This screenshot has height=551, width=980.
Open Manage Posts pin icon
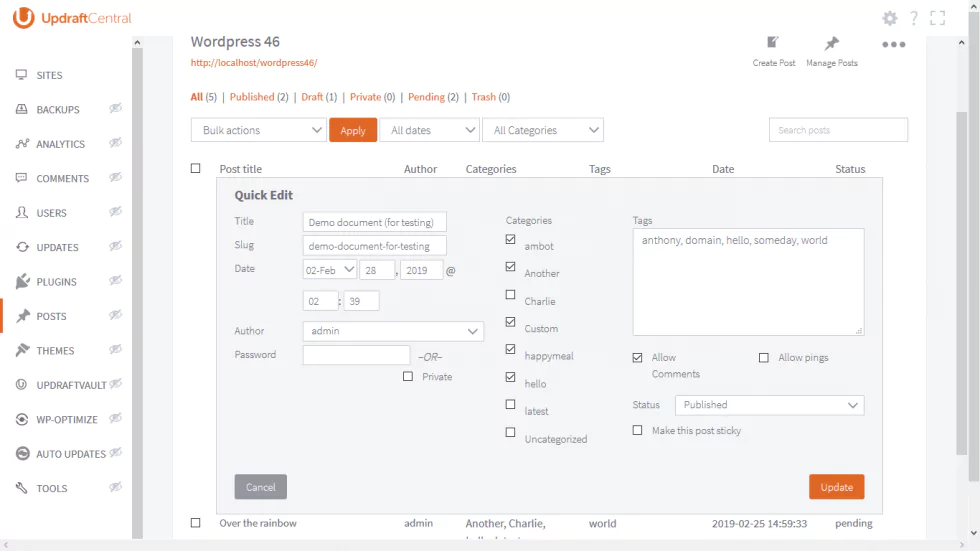[831, 43]
